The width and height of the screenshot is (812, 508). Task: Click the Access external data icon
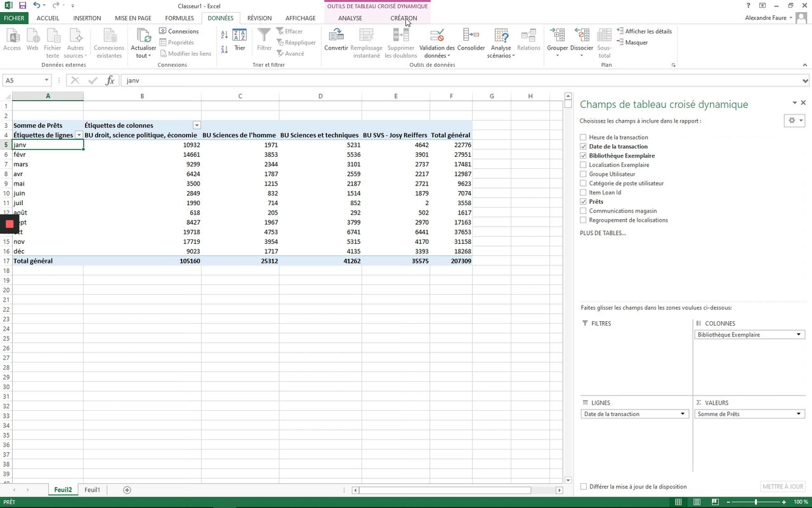click(x=12, y=39)
